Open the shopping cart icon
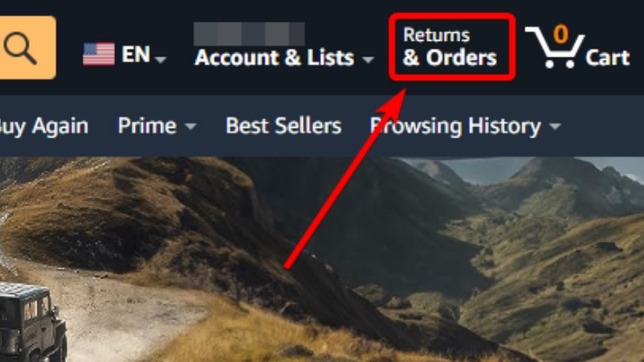Image resolution: width=644 pixels, height=362 pixels. click(x=554, y=49)
